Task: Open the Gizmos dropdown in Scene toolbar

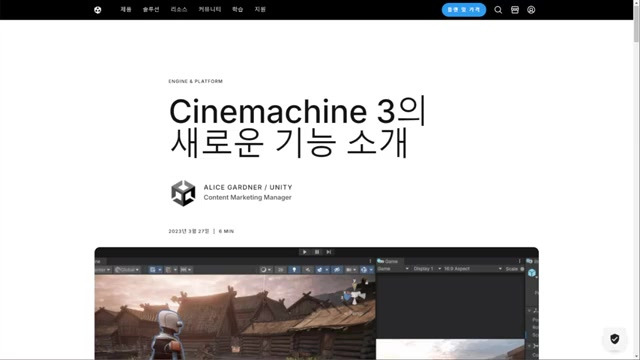Action: pos(366,269)
